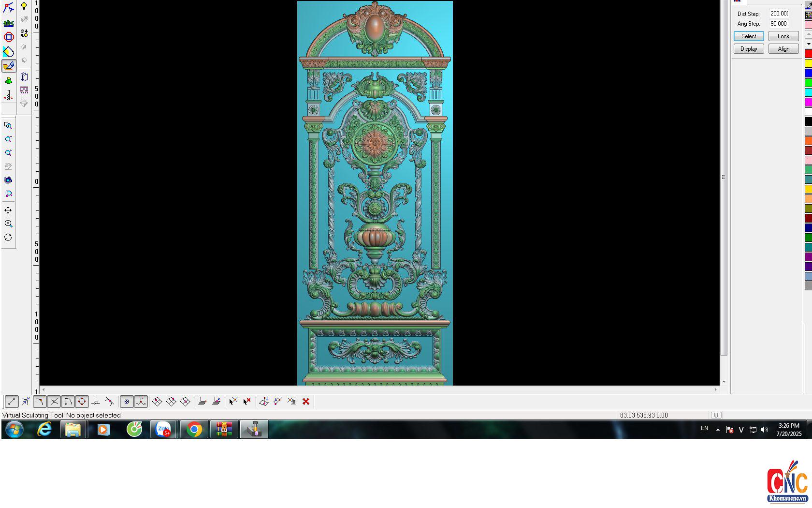Click the NC toolpath milling icon

pyautogui.click(x=9, y=95)
